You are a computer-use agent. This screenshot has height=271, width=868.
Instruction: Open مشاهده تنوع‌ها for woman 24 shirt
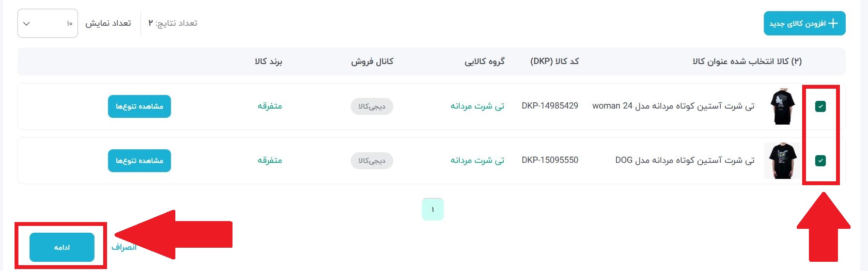(x=139, y=106)
